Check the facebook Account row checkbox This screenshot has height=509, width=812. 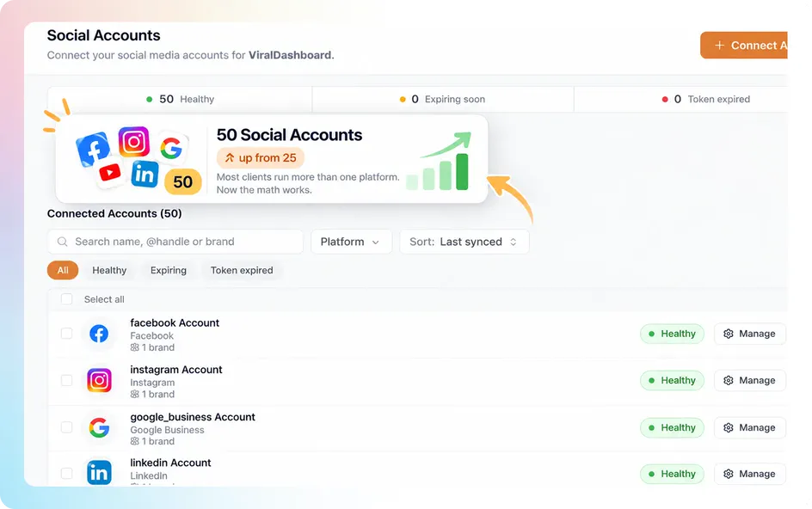[67, 334]
